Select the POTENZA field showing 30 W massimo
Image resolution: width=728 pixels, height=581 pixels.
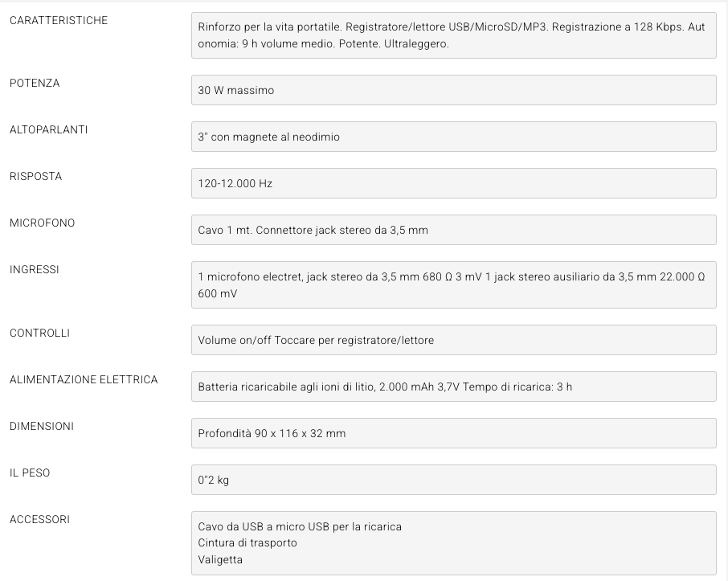pos(453,90)
